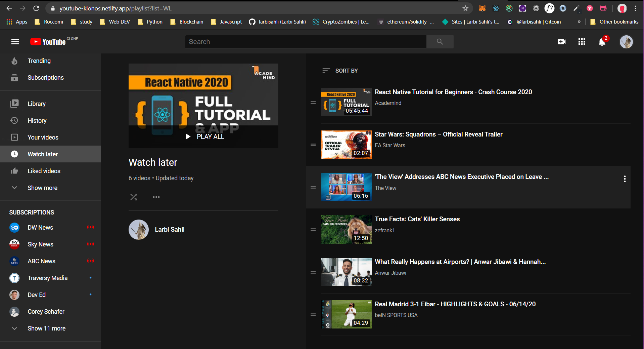Open Larbi Sahli channel link
644x349 pixels.
(170, 229)
